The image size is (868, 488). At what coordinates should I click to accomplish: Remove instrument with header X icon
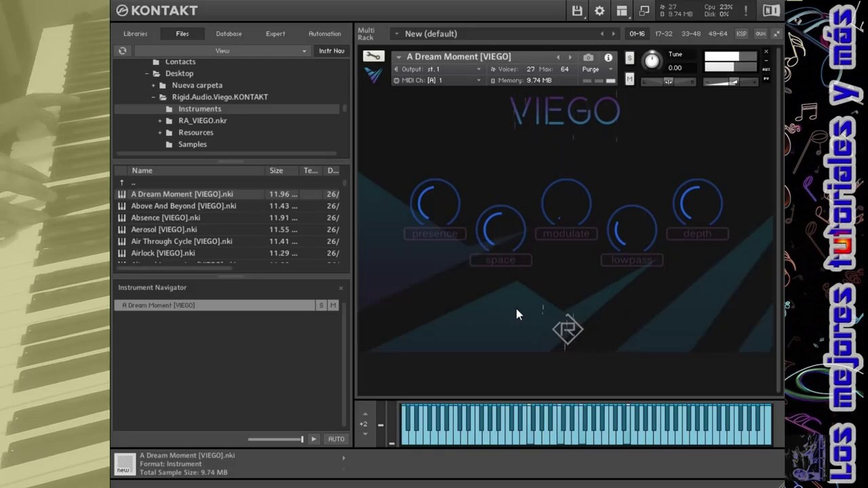click(766, 52)
